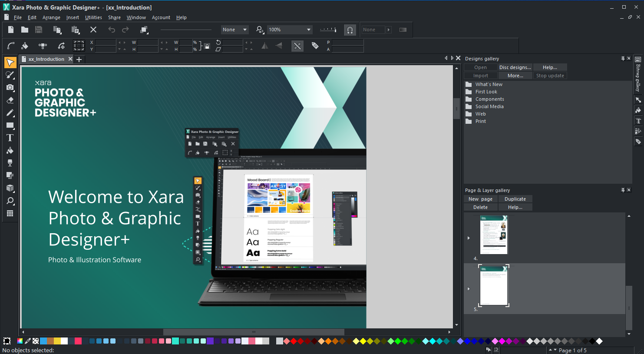Select the Text tool
This screenshot has width=644, height=354.
point(10,138)
